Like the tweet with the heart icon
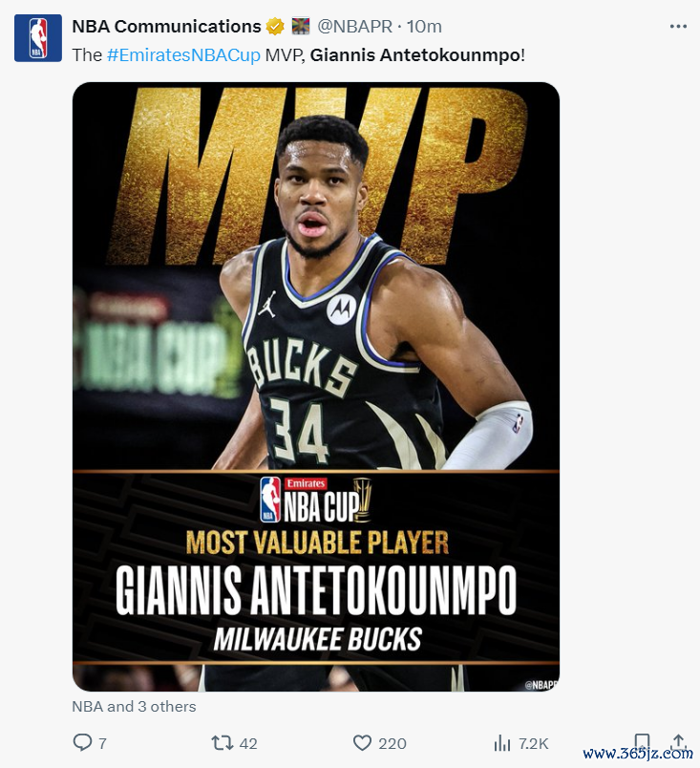 pos(362,743)
